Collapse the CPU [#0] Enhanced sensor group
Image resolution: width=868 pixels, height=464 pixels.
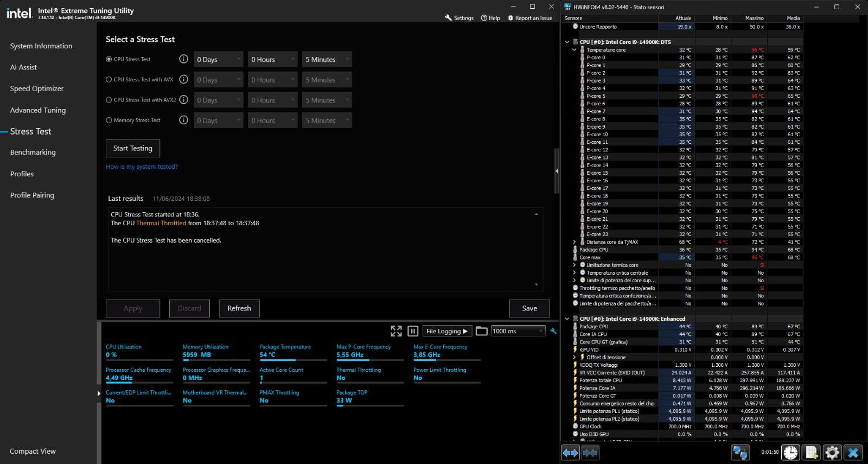point(567,319)
